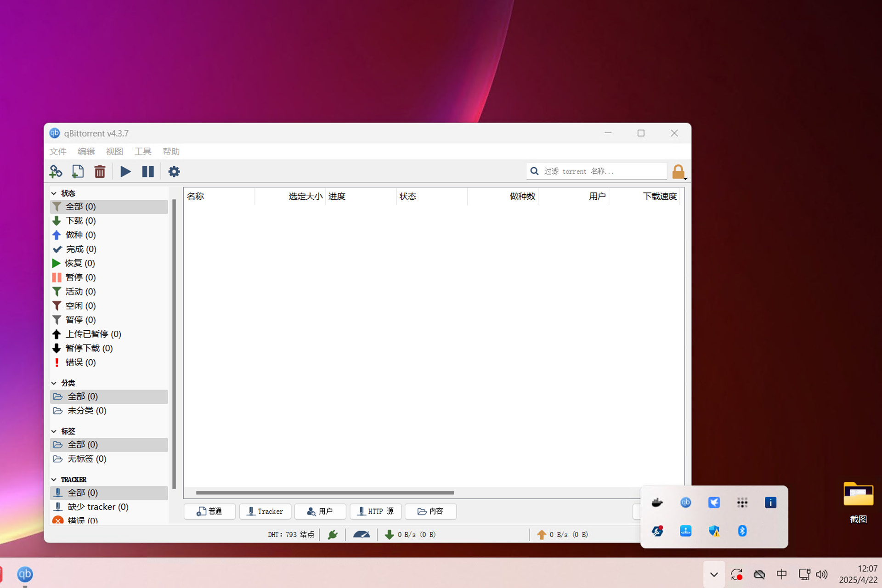882x588 pixels.
Task: Select 做种 (0) status filter
Action: (109, 235)
